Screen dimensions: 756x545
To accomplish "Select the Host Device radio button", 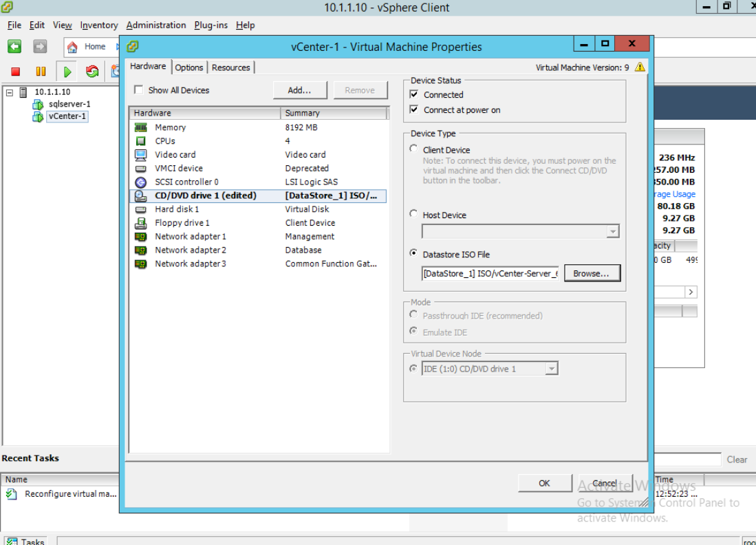I will tap(413, 213).
